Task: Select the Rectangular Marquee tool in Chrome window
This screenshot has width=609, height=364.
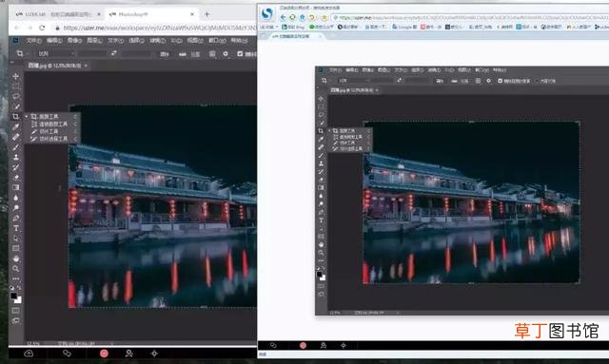Action: pos(16,86)
